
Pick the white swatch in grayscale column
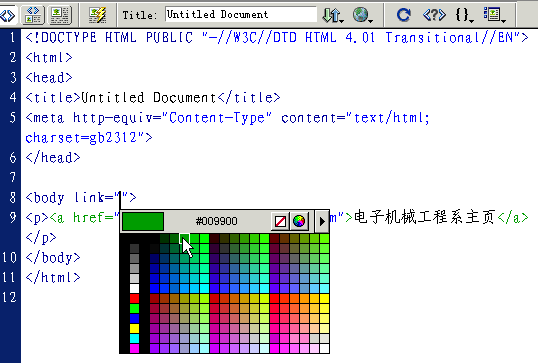pyautogui.click(x=134, y=288)
